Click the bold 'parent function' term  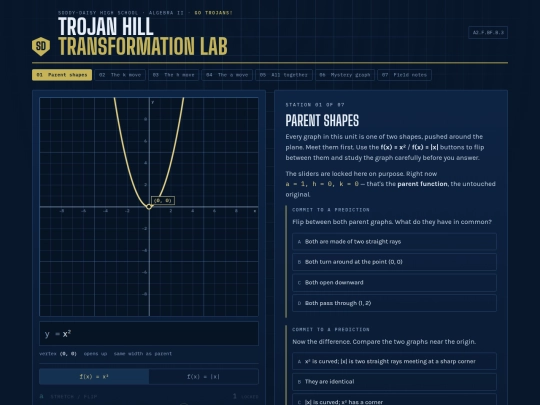coord(422,184)
